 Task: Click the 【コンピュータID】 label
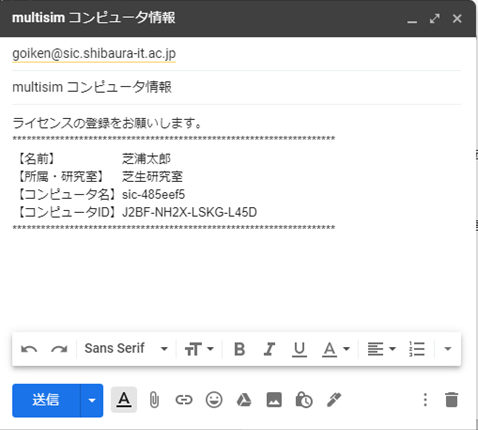pos(67,212)
